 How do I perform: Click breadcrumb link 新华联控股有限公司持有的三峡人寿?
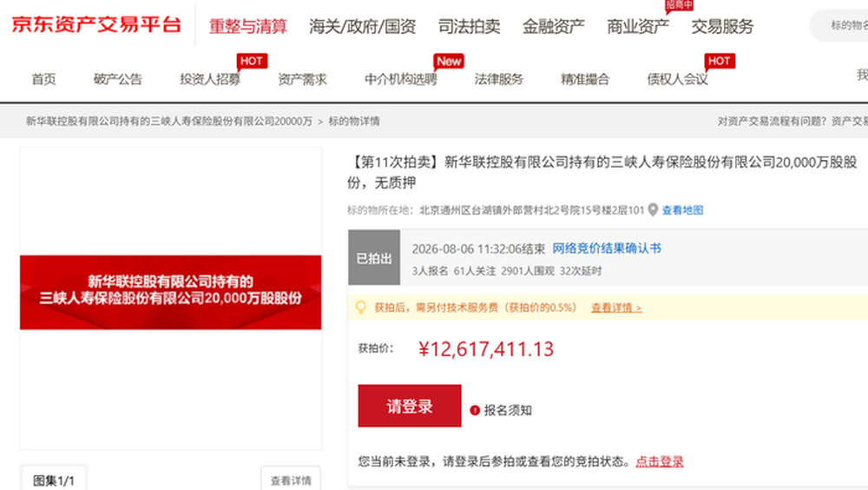click(169, 122)
